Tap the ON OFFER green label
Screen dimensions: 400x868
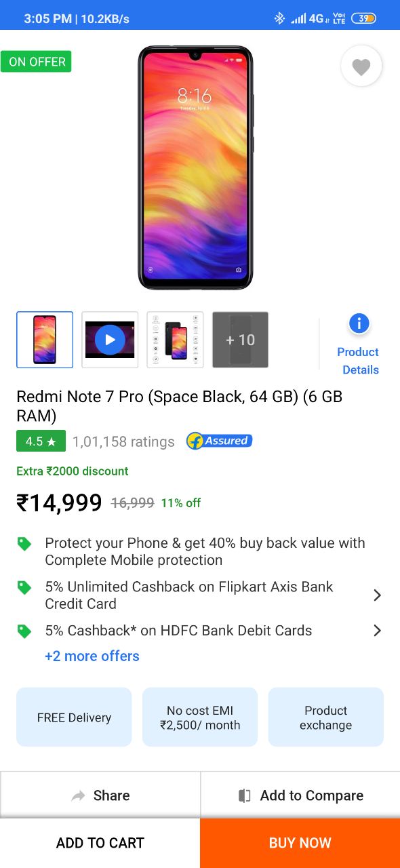[36, 62]
